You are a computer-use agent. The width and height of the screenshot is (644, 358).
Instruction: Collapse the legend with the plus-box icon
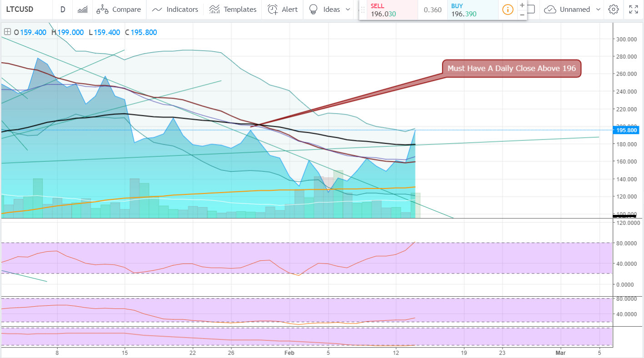click(7, 32)
